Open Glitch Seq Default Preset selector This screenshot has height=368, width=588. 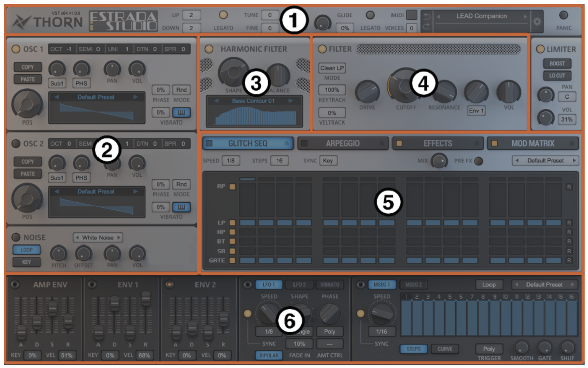[545, 160]
